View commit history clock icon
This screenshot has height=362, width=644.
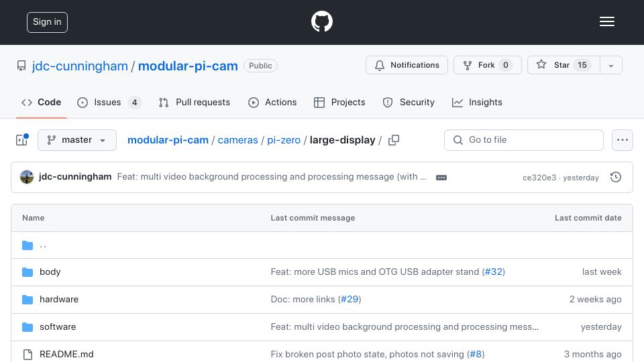click(615, 177)
